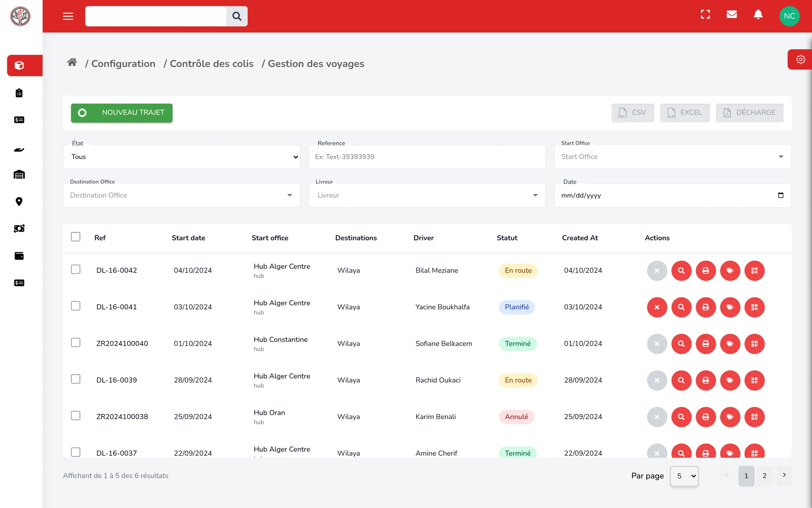The width and height of the screenshot is (812, 508).
Task: Go to home via house icon
Action: (72, 63)
